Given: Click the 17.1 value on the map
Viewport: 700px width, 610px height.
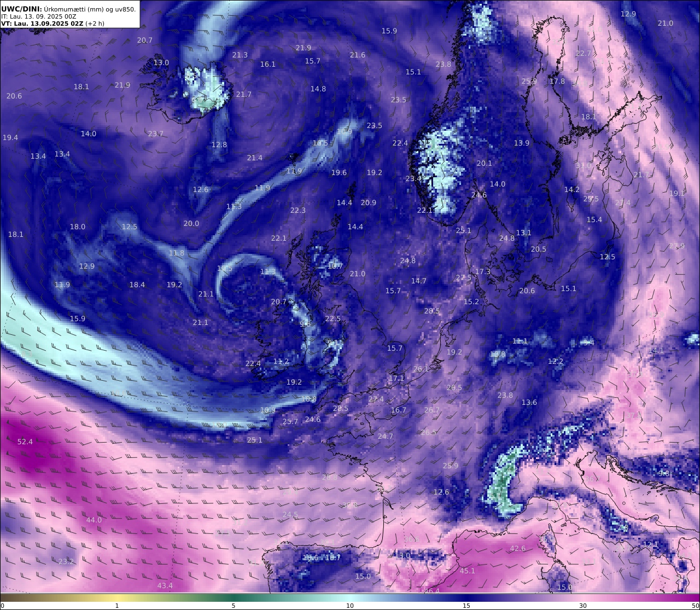Looking at the screenshot, I should [x=396, y=378].
